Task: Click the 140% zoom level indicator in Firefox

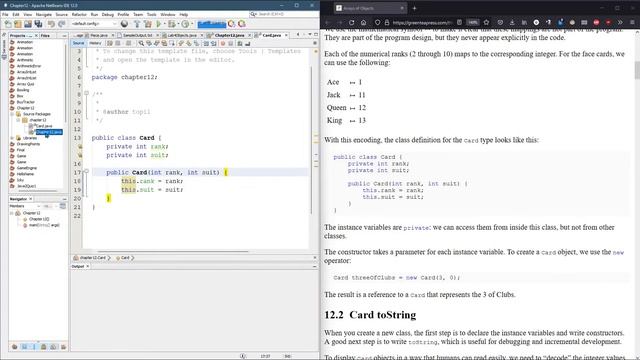Action: [473, 22]
